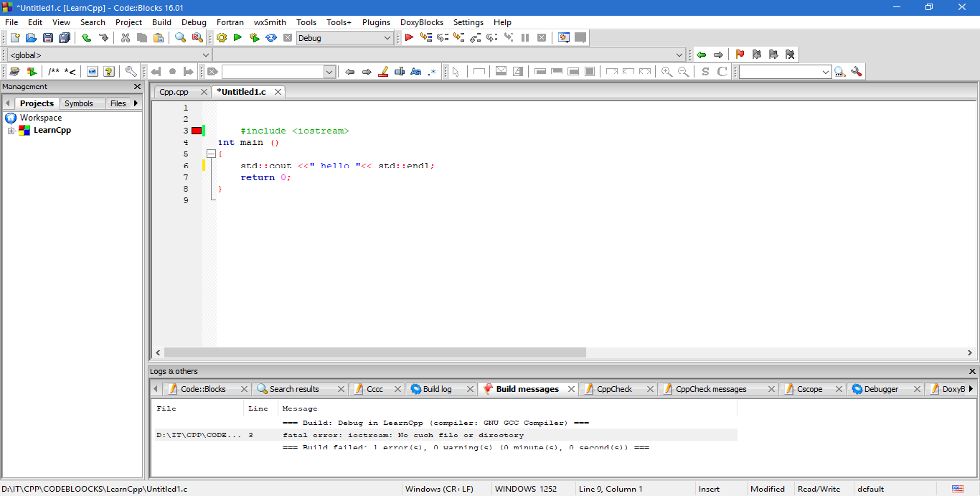This screenshot has height=496, width=980.
Task: Collapse the main function code fold
Action: click(x=211, y=154)
